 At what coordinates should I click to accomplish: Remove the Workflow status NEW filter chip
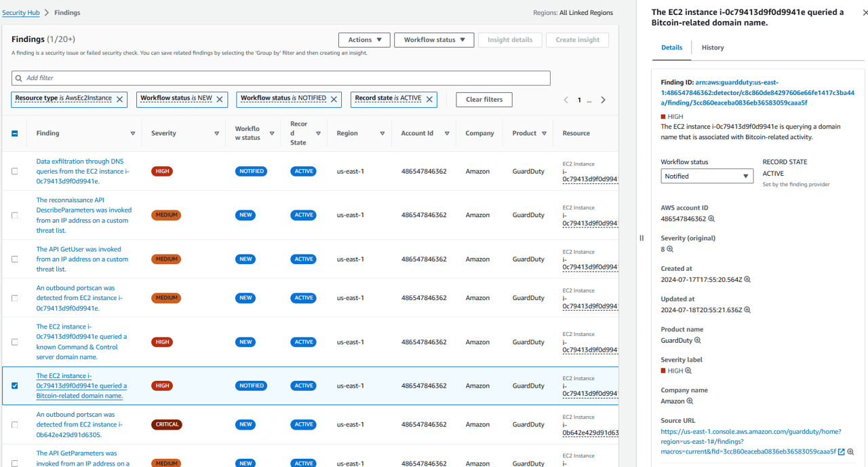(220, 99)
